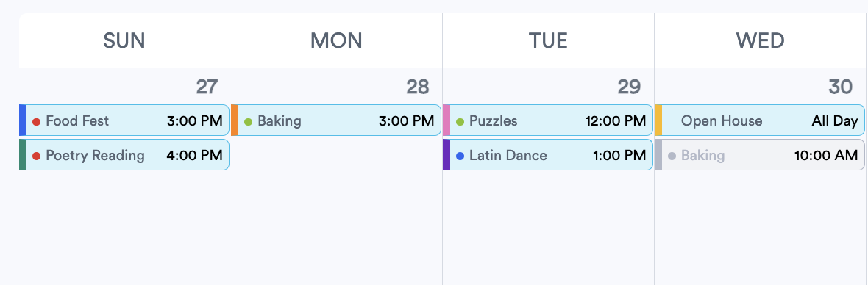Open the Puzzles 12:00 PM event
Screen dimensions: 868x285
[x=547, y=120]
